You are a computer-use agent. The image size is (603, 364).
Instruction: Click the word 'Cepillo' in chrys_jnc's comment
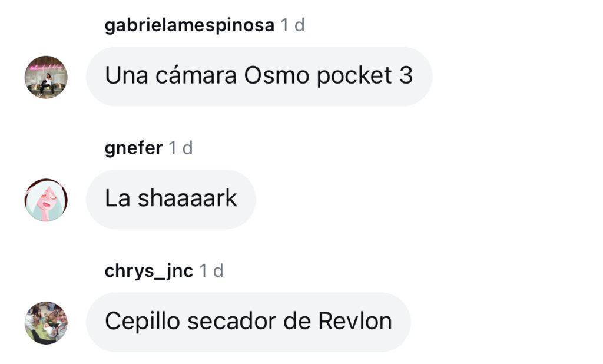point(143,322)
